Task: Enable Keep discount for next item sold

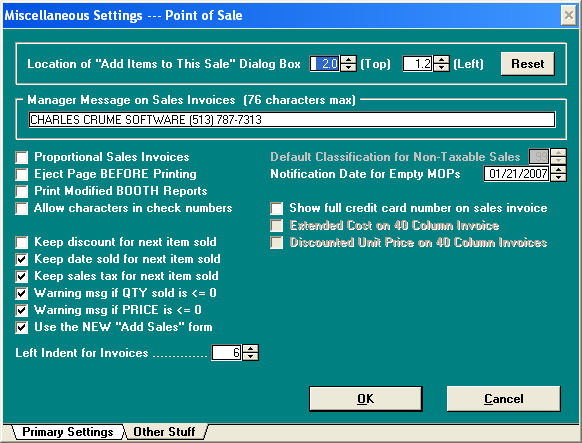Action: click(x=22, y=243)
